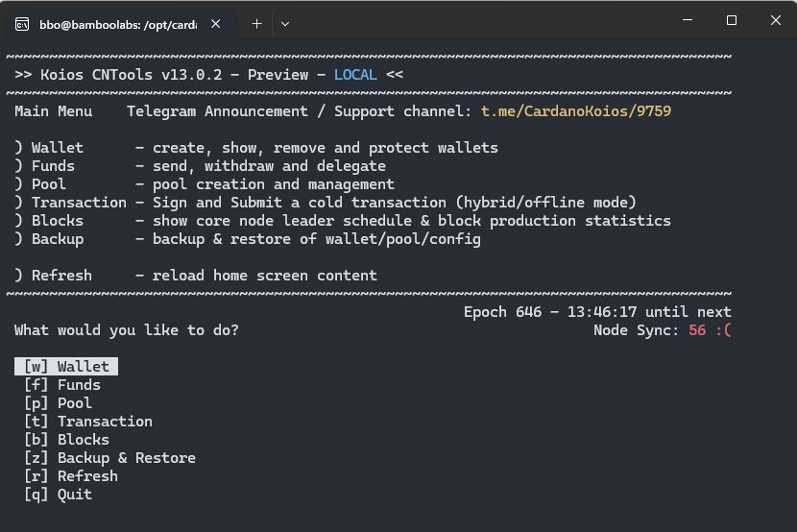Click 'Sign and Submit a cold transaction' description
The image size is (797, 532).
click(300, 203)
